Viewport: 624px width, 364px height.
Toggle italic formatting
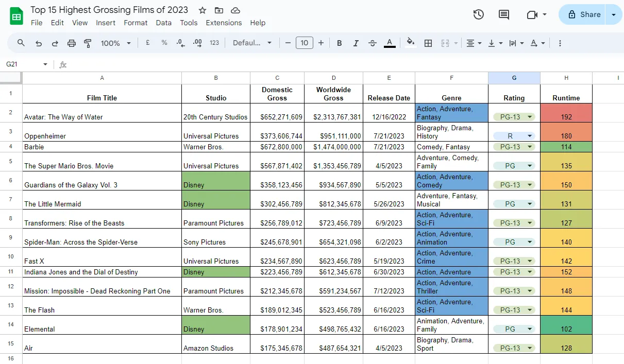click(x=356, y=43)
